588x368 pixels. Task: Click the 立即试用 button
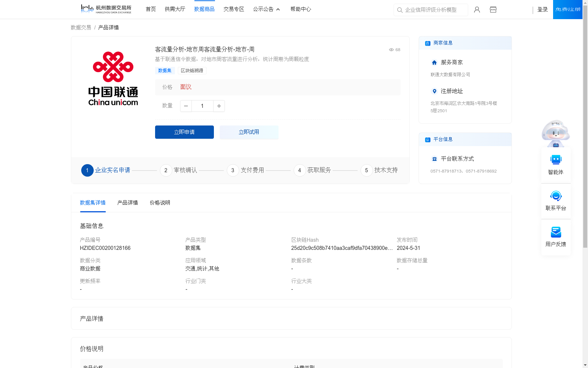pyautogui.click(x=249, y=132)
